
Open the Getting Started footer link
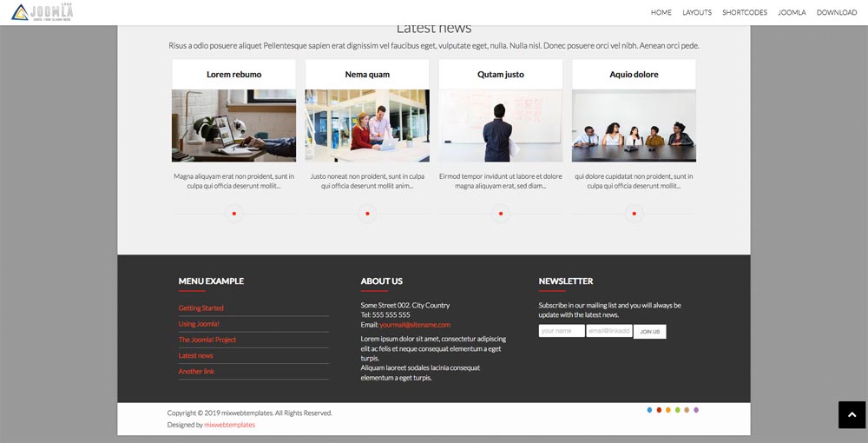pos(201,308)
